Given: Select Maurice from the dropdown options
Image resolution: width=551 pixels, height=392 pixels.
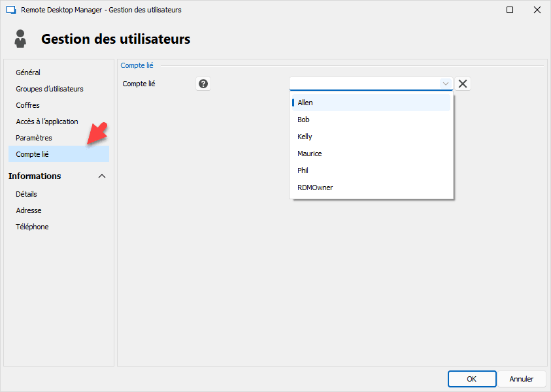Looking at the screenshot, I should pyautogui.click(x=309, y=154).
